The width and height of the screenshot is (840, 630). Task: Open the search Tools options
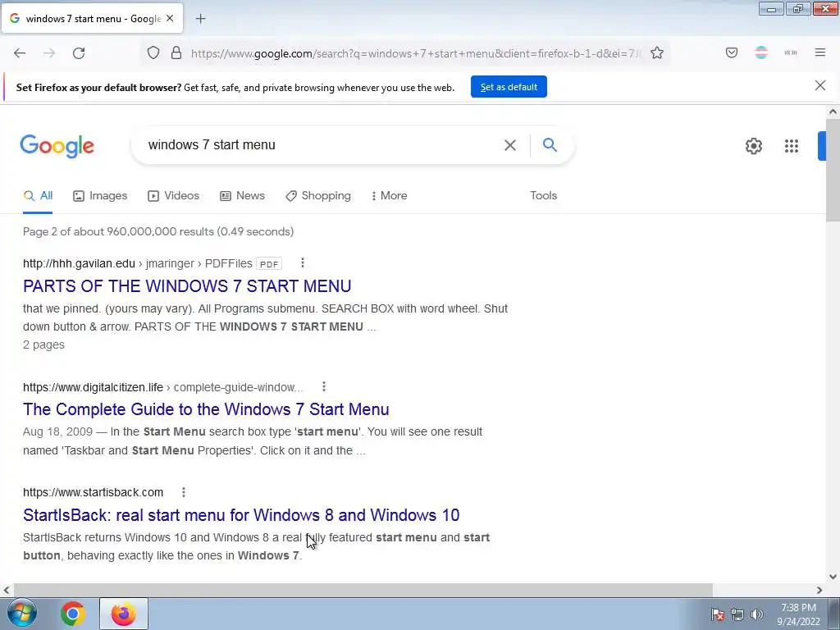coord(543,195)
